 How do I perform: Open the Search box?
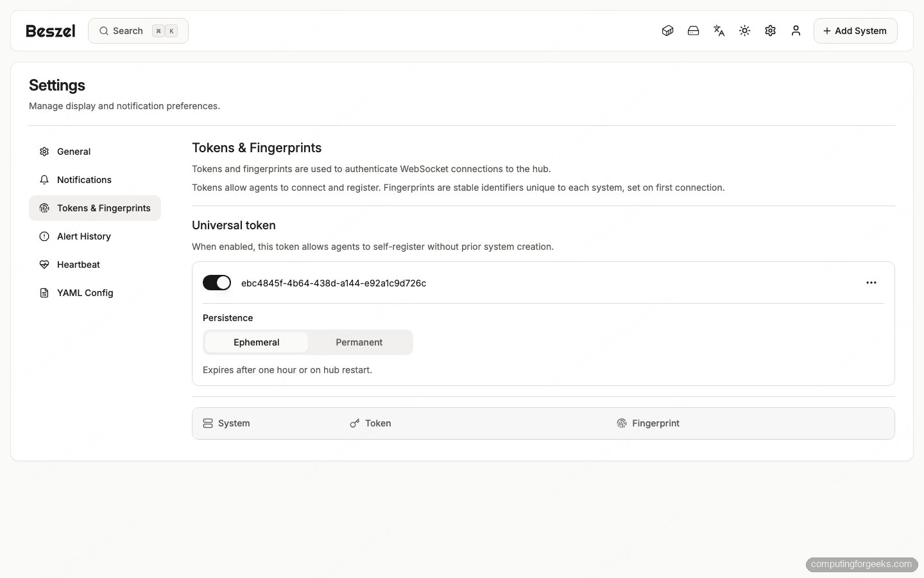point(138,31)
